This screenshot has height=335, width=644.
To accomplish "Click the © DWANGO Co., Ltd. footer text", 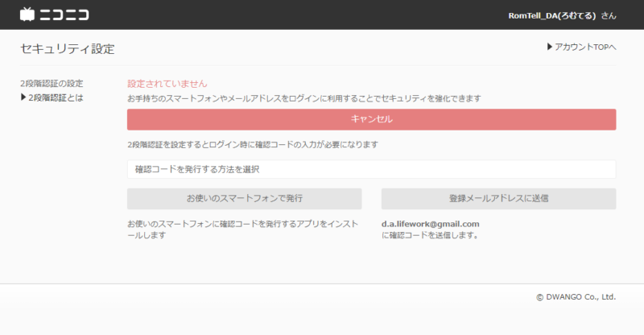I will (x=576, y=296).
